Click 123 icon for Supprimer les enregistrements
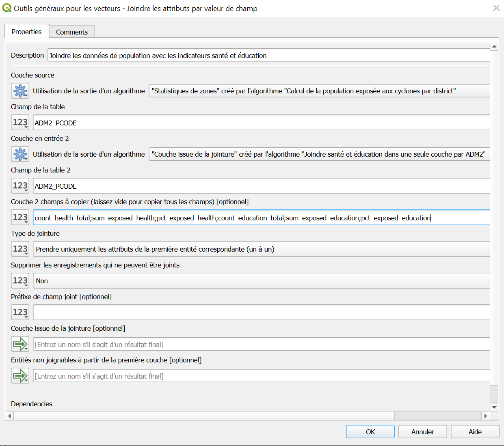The height and width of the screenshot is (446, 504). [20, 281]
